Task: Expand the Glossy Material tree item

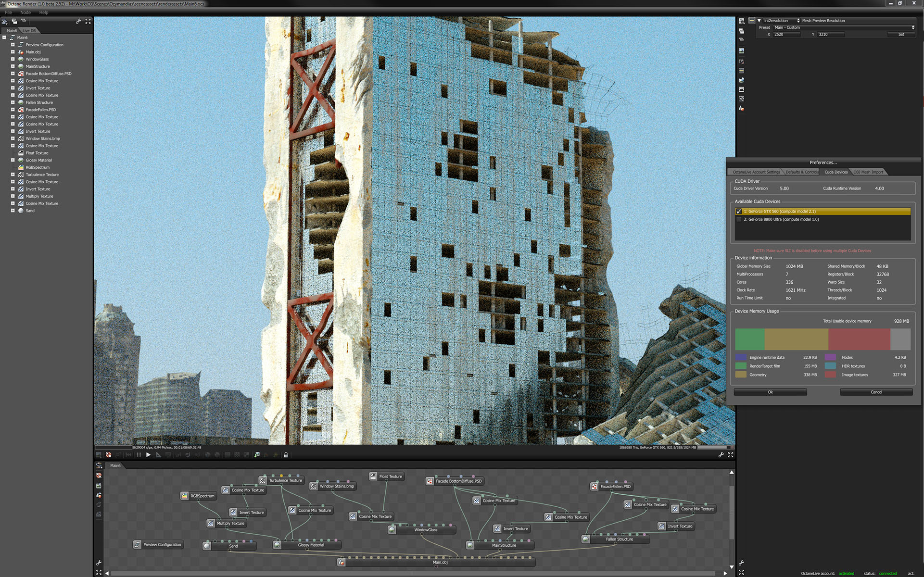Action: click(13, 160)
